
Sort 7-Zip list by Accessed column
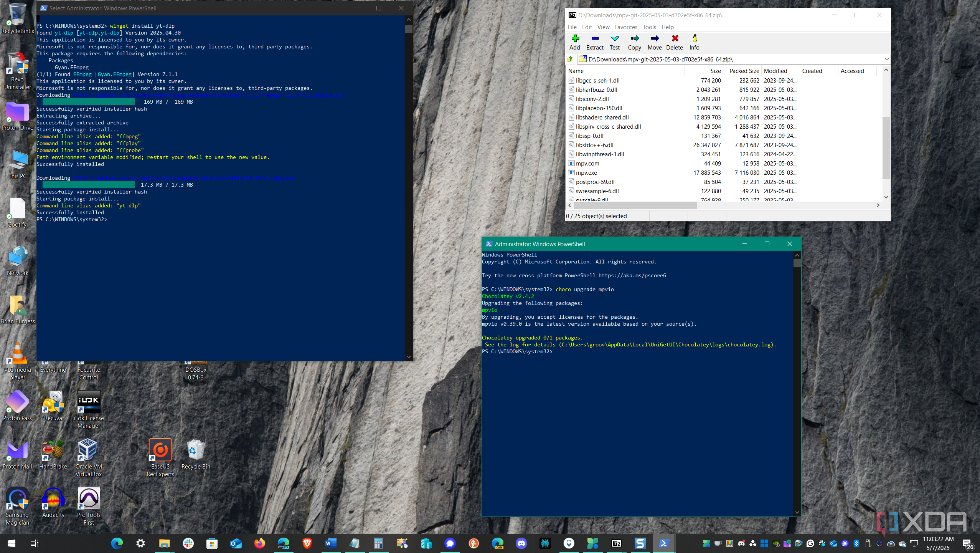coord(858,71)
